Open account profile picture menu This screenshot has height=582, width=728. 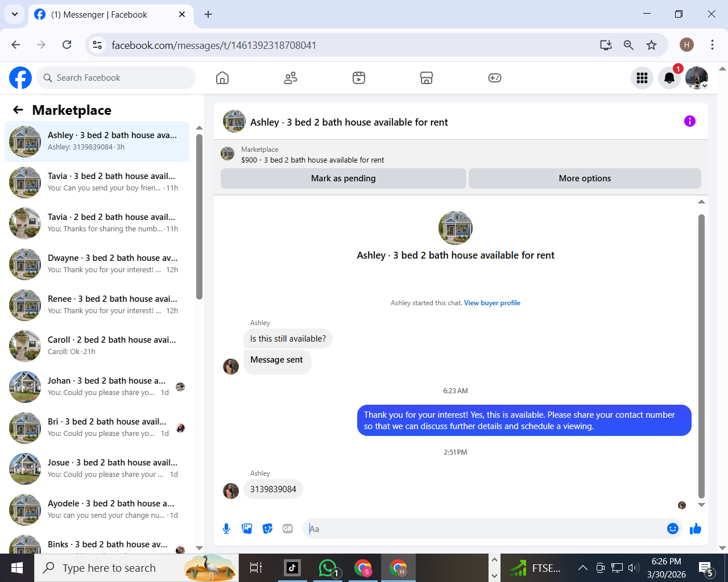(697, 78)
